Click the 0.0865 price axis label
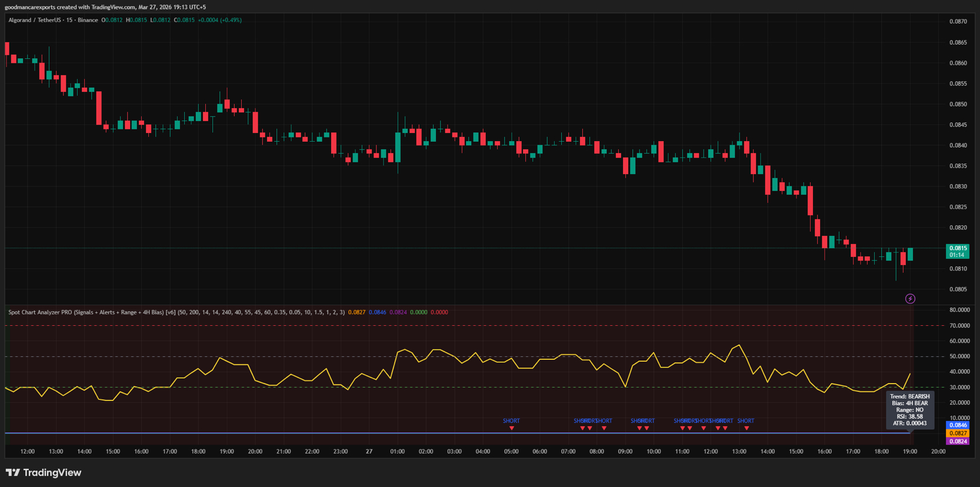980x487 pixels. click(x=958, y=42)
